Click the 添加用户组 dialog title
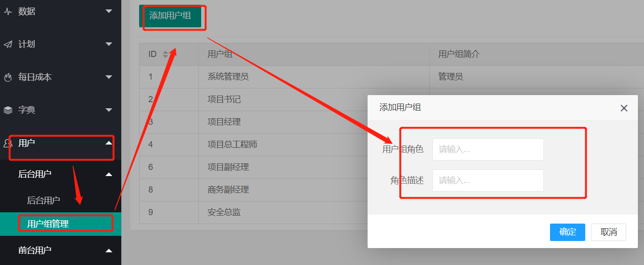The image size is (644, 265). pos(400,108)
